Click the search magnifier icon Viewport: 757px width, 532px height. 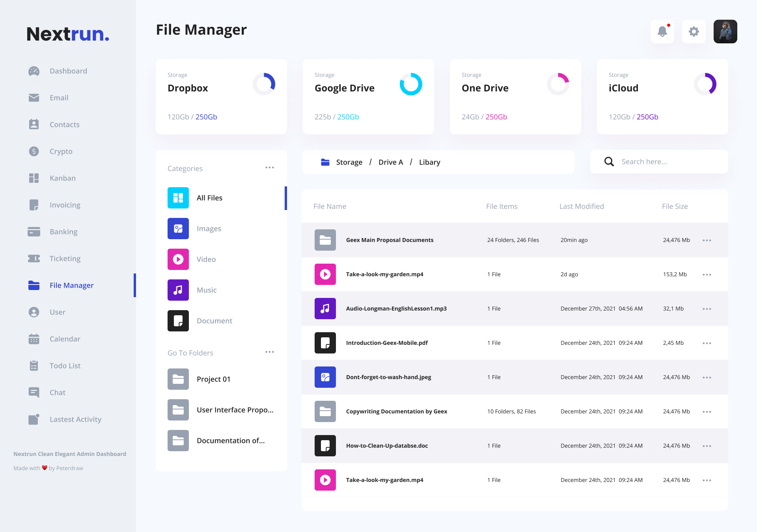tap(609, 162)
